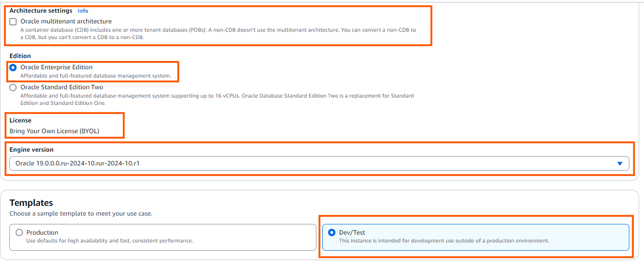Click the Engine version label
644x261 pixels.
click(32, 150)
